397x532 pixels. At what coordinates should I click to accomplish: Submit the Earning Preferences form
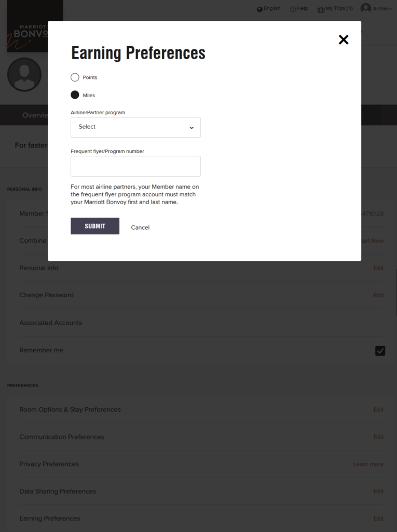tap(94, 225)
